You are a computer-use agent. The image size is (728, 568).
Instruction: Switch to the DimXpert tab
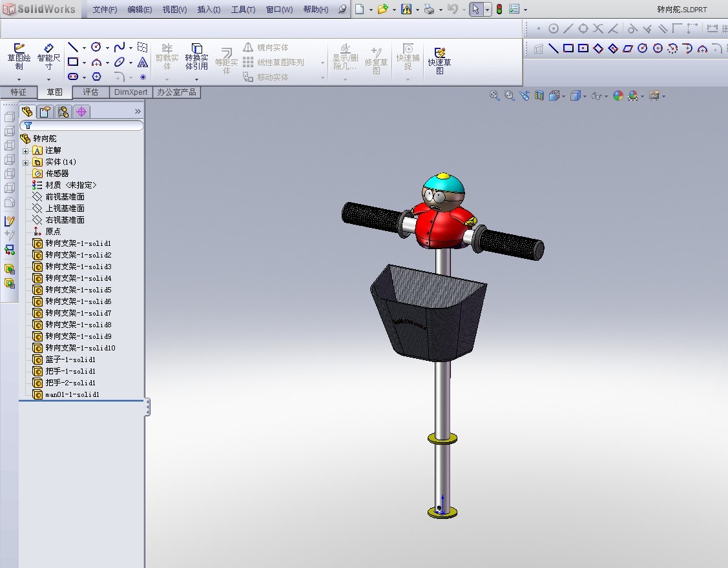131,92
